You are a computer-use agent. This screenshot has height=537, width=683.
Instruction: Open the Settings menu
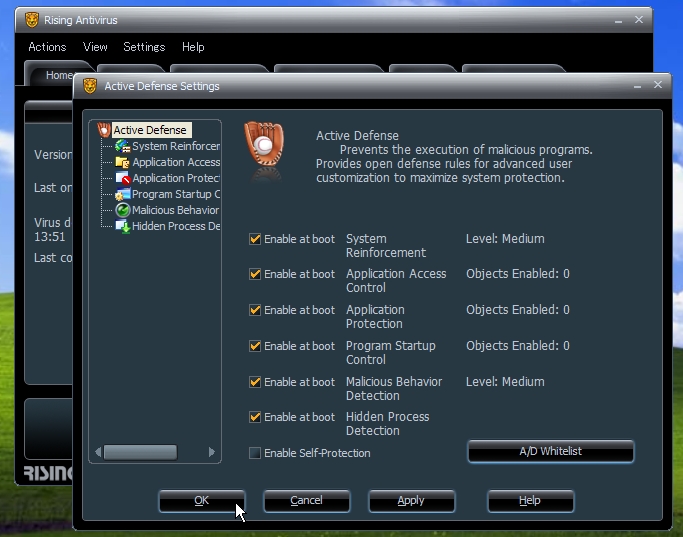pyautogui.click(x=144, y=47)
